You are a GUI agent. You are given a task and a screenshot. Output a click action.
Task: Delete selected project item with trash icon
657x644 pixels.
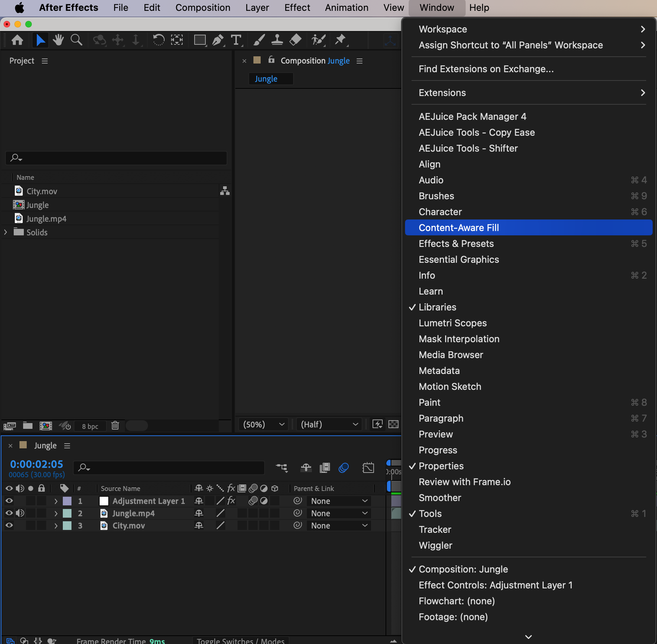click(x=115, y=426)
